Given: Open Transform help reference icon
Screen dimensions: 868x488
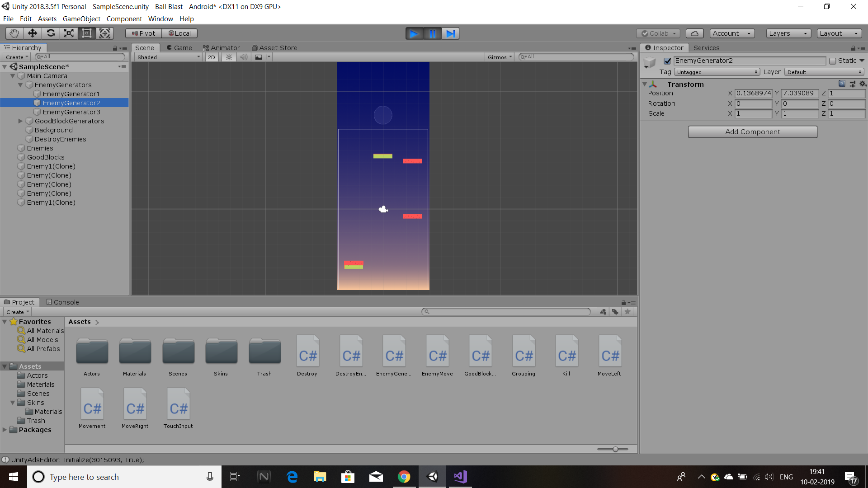Looking at the screenshot, I should (842, 84).
